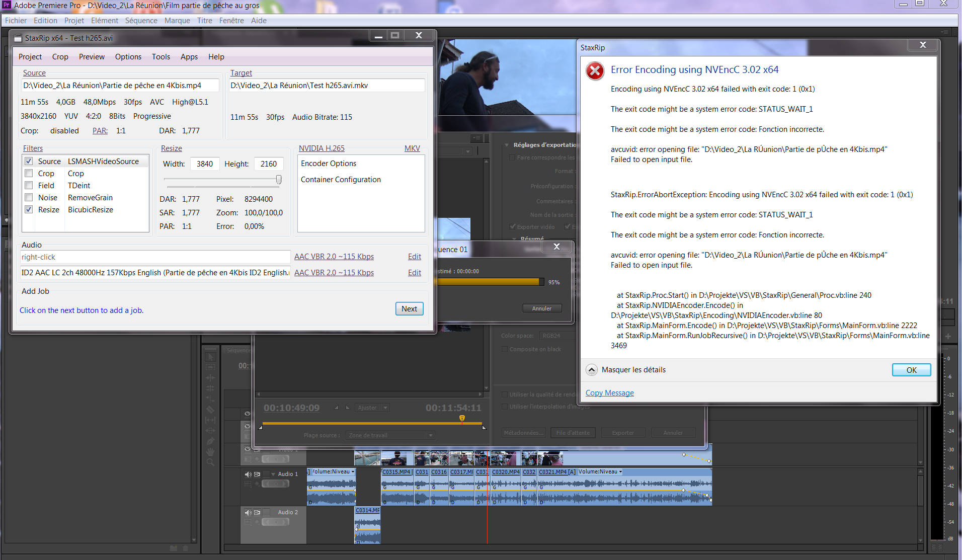Click the Set Out Point triangle icon
This screenshot has height=560, width=962.
[x=348, y=408]
